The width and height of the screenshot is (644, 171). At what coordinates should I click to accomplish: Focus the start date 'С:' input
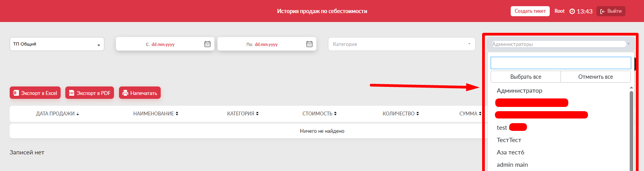pyautogui.click(x=165, y=44)
